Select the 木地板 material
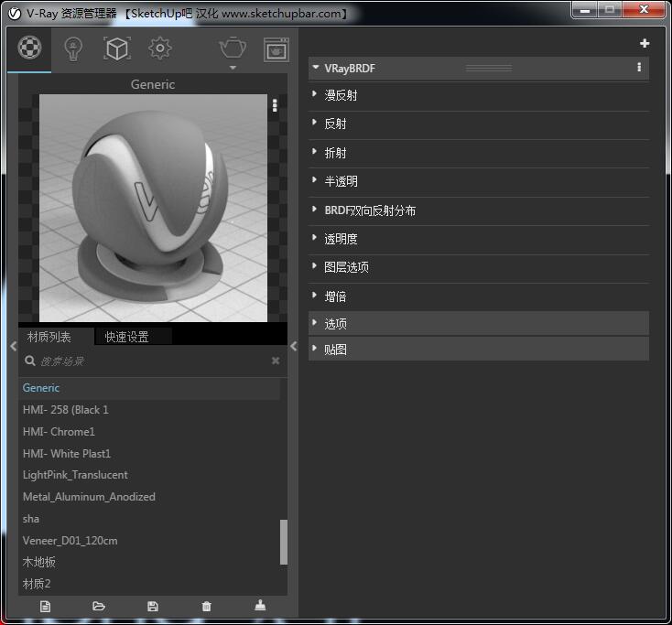This screenshot has height=625, width=672. pos(149,562)
